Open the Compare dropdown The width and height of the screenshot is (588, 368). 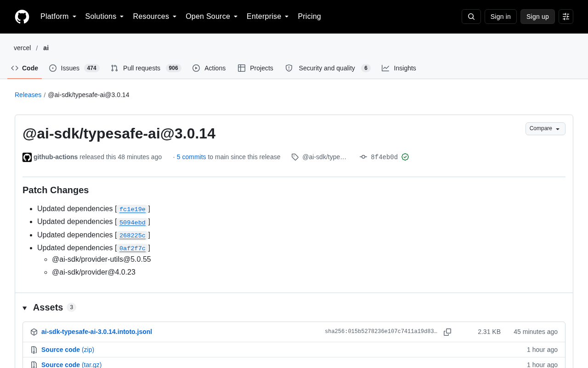pyautogui.click(x=545, y=129)
